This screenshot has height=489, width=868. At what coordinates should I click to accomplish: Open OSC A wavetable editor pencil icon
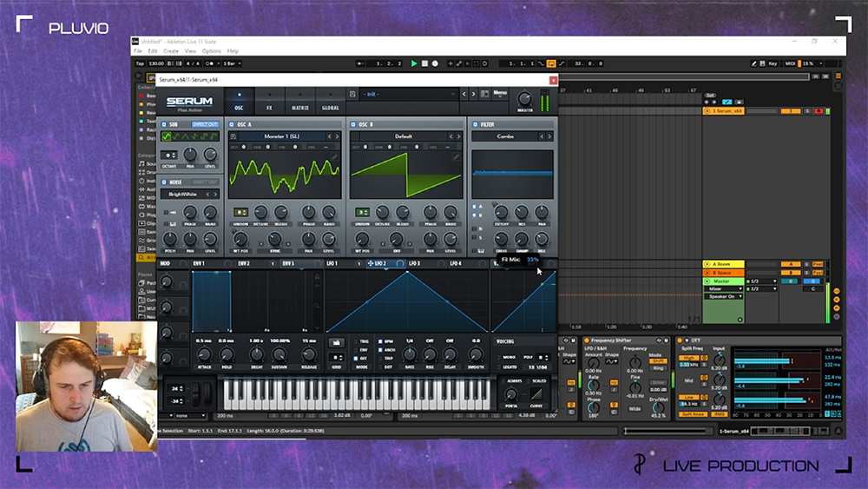coord(335,157)
